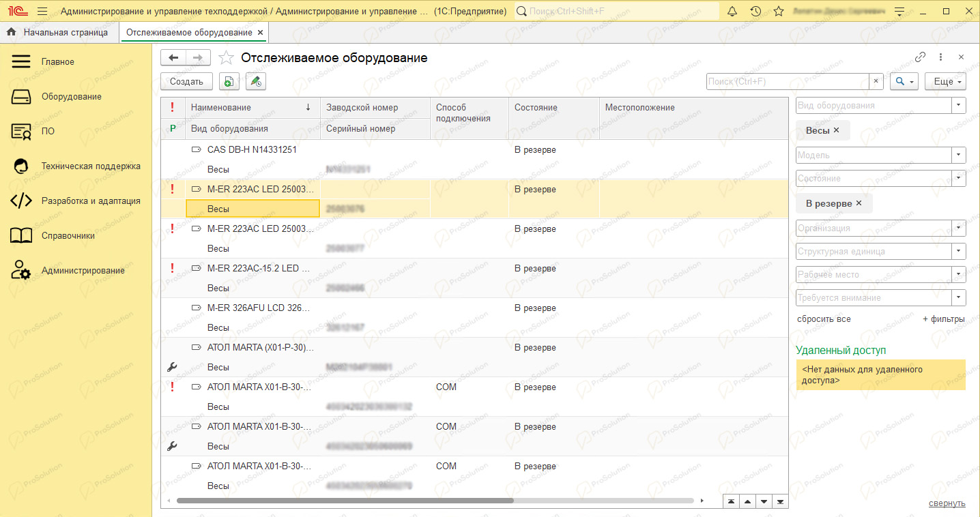Open the Техническая поддержка sidebar section

coord(91,166)
